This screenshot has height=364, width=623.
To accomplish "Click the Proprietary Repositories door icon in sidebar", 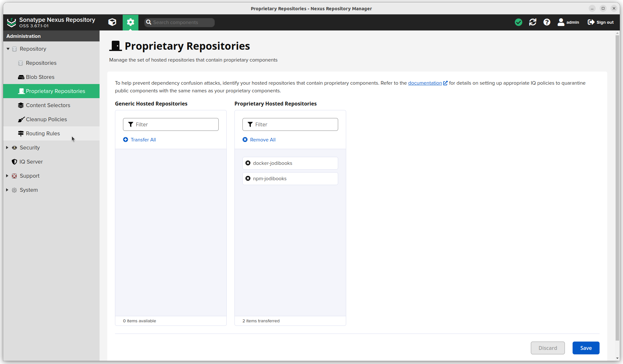I will (x=21, y=91).
